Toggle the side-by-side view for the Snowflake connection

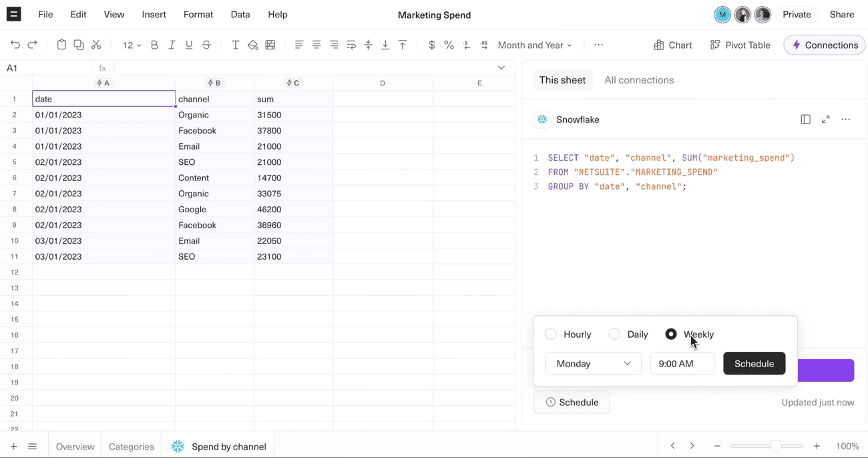805,119
